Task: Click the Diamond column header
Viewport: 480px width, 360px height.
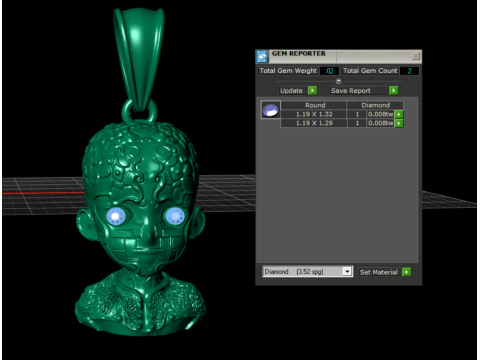Action: [x=376, y=105]
